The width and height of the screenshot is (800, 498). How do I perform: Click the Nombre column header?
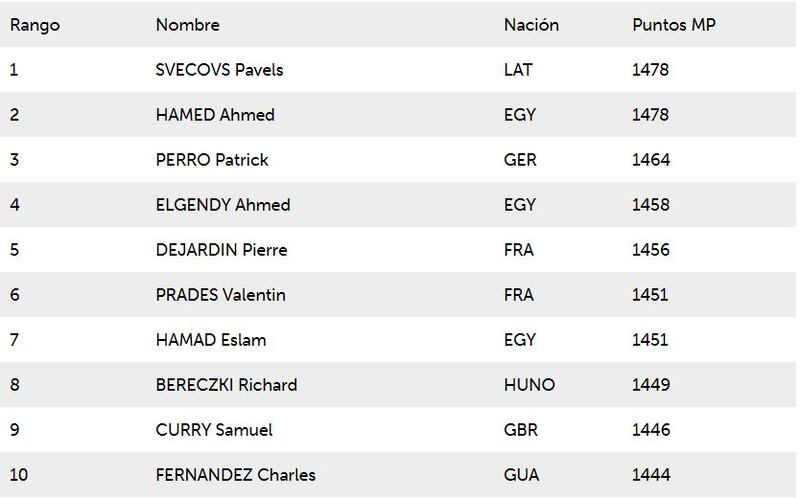(x=188, y=24)
